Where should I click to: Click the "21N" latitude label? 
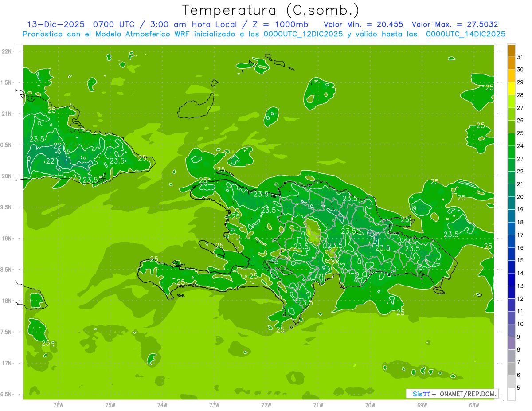click(7, 114)
